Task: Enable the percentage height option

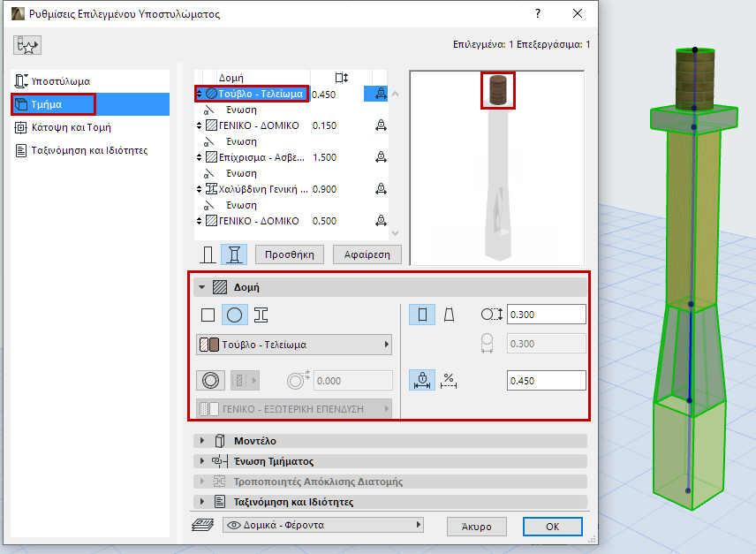Action: tap(449, 381)
